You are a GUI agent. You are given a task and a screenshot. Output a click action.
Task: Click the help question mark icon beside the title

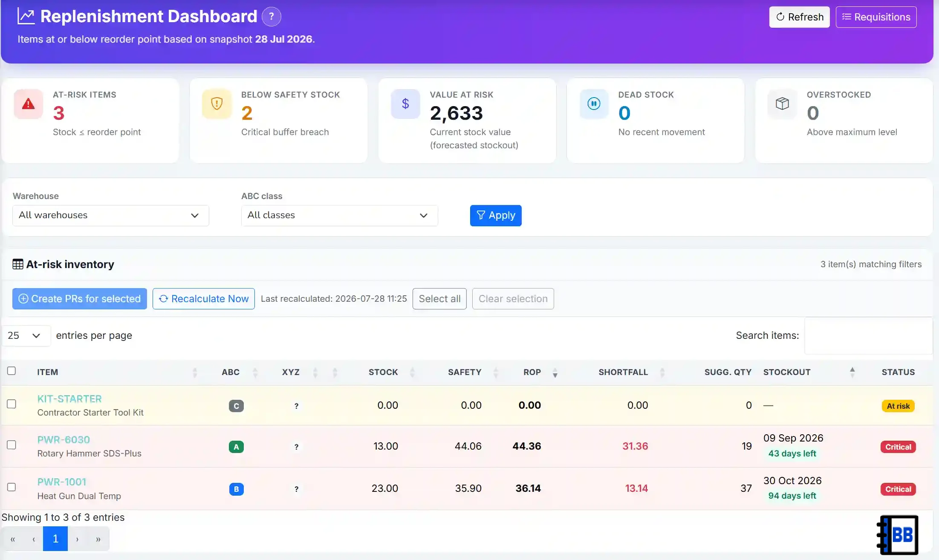click(271, 17)
